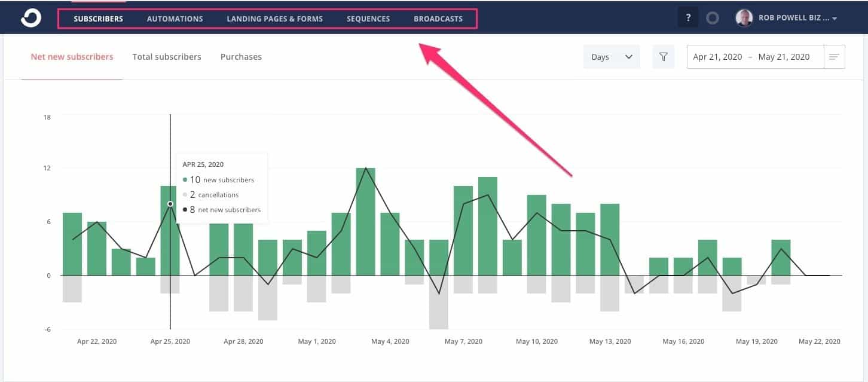Click the legend icon beside the date range
This screenshot has height=382, width=868.
click(x=835, y=56)
